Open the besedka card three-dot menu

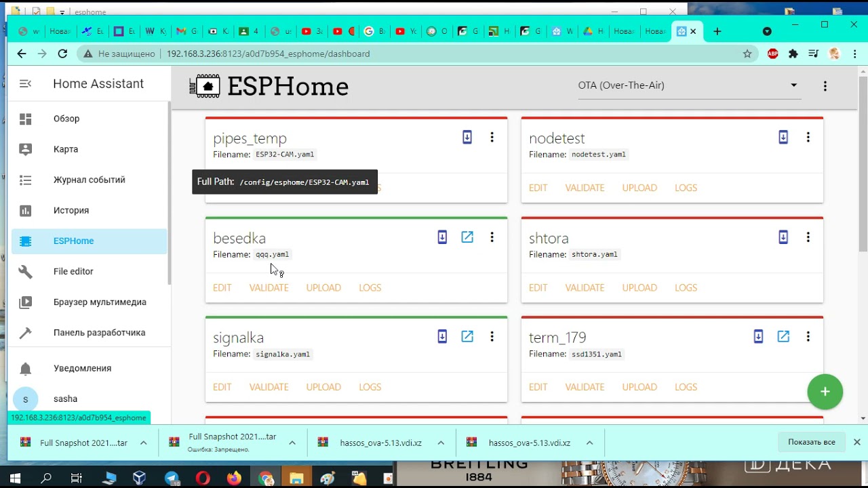pyautogui.click(x=492, y=237)
